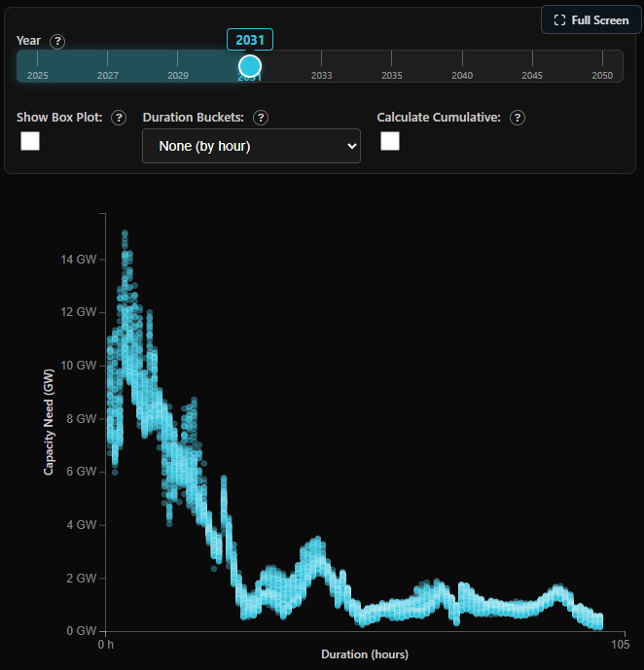Click the 8 GW axis label
The image size is (644, 670).
(x=81, y=418)
